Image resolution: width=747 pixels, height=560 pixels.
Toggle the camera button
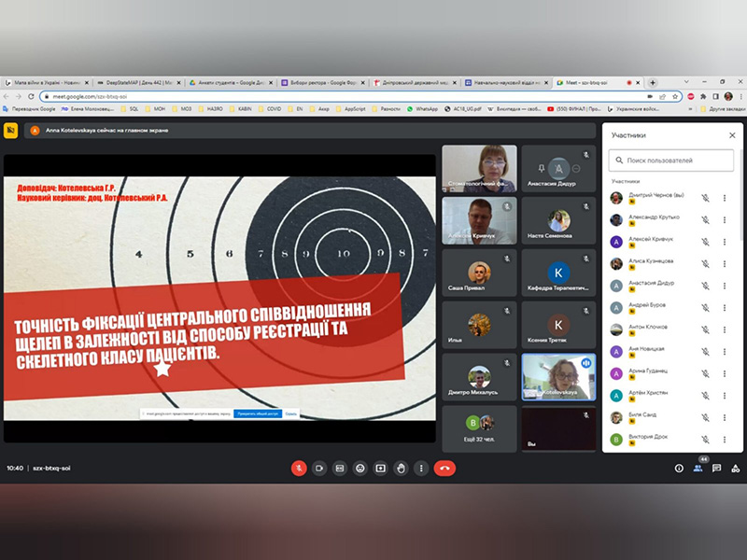tap(319, 468)
